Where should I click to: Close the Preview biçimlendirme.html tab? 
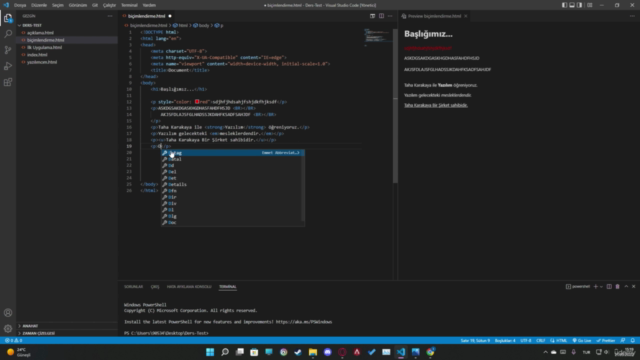click(465, 16)
